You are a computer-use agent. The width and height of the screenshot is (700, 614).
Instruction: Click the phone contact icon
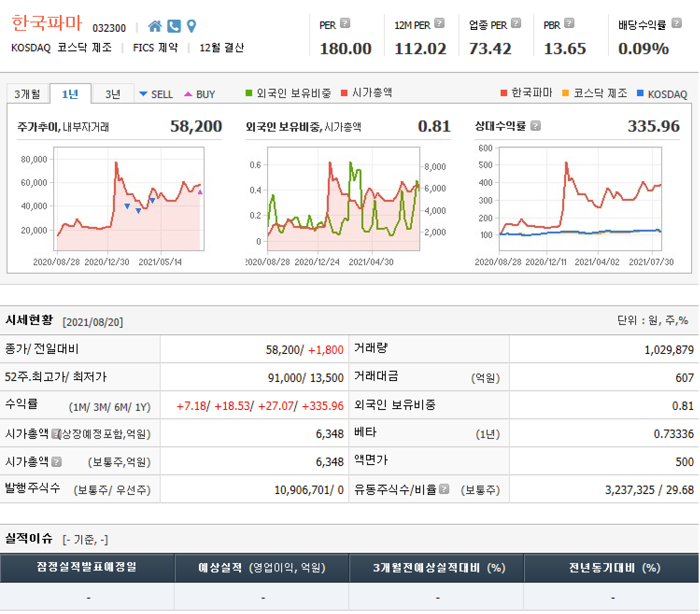coord(174,26)
